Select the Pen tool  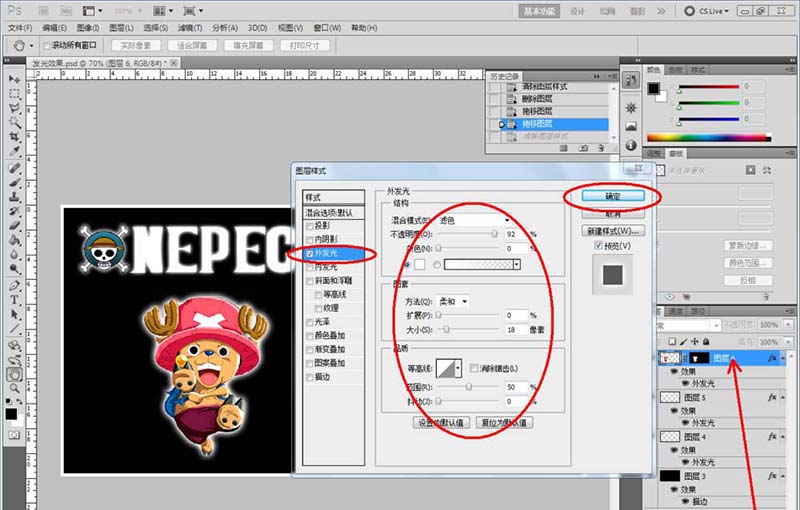(x=14, y=286)
